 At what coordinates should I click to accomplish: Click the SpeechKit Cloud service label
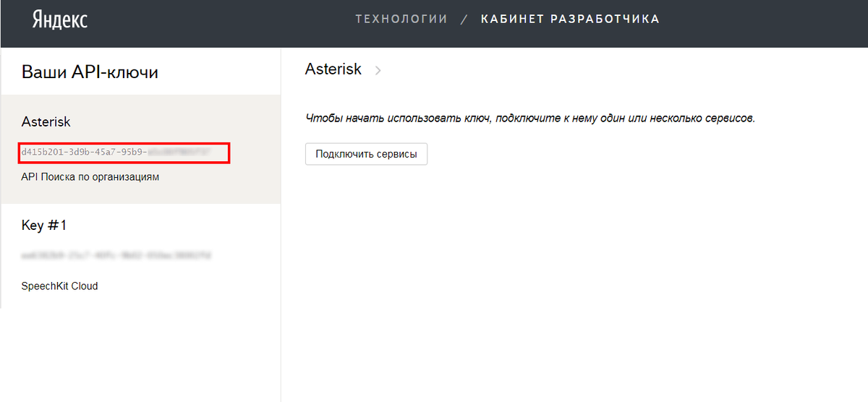[59, 286]
